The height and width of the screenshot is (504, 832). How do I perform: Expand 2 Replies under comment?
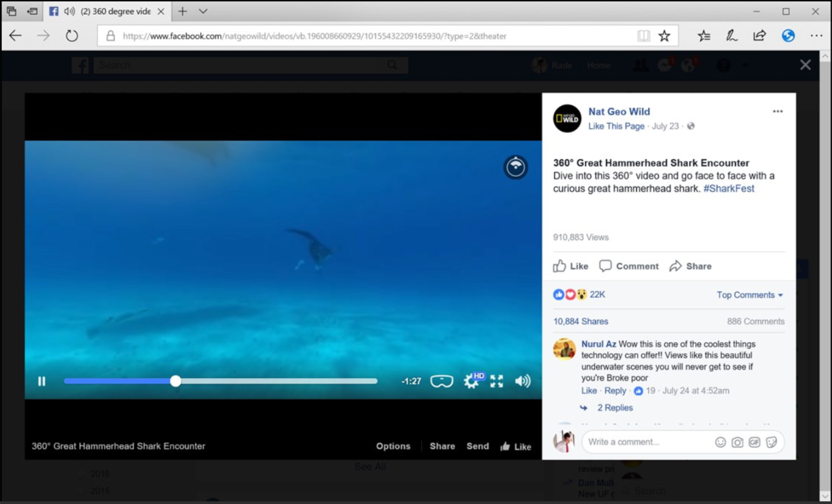pyautogui.click(x=615, y=408)
